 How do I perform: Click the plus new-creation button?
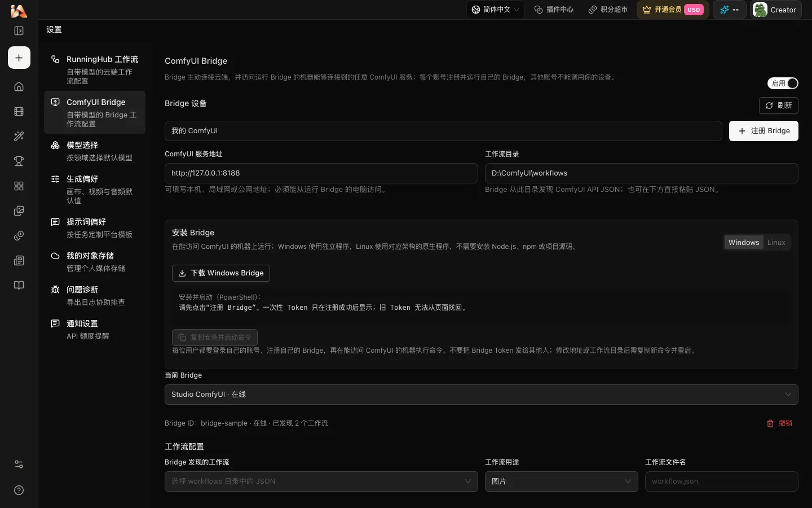click(x=19, y=58)
